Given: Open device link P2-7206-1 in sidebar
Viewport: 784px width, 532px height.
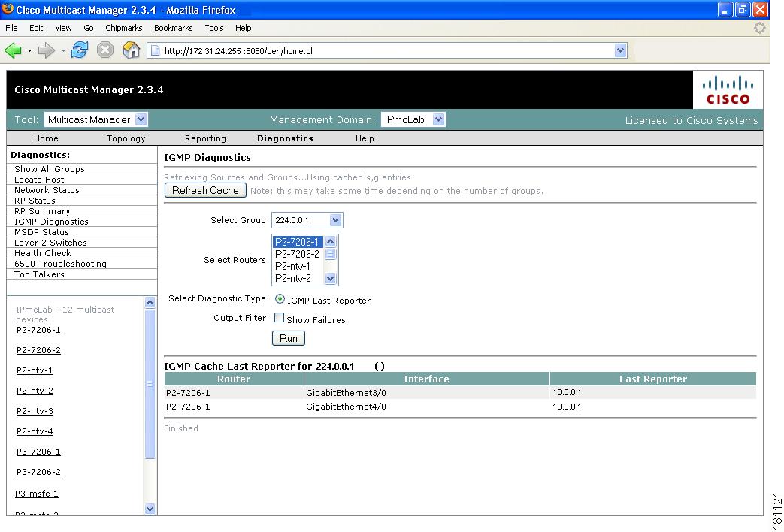Looking at the screenshot, I should click(x=38, y=330).
